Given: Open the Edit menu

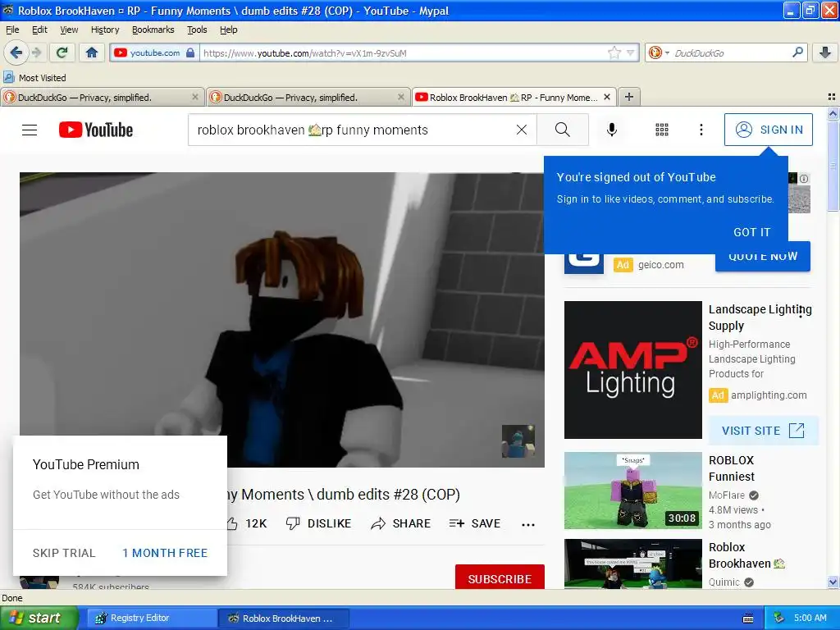Looking at the screenshot, I should click(x=39, y=30).
